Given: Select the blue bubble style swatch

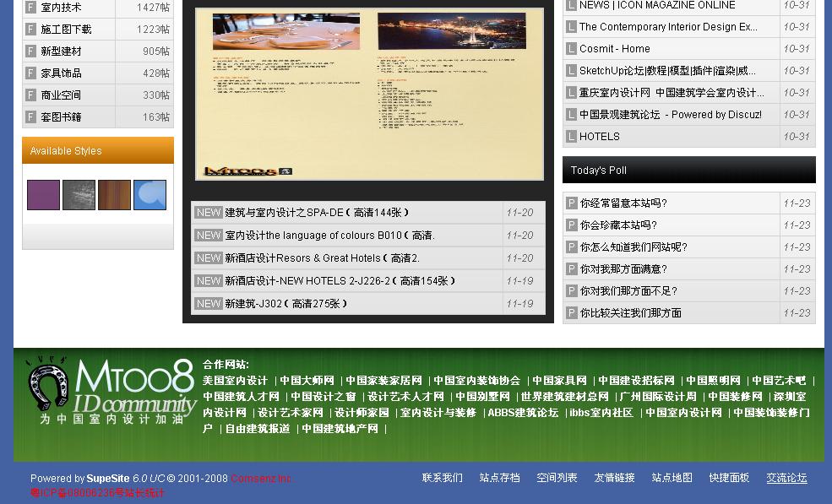Looking at the screenshot, I should coord(150,195).
